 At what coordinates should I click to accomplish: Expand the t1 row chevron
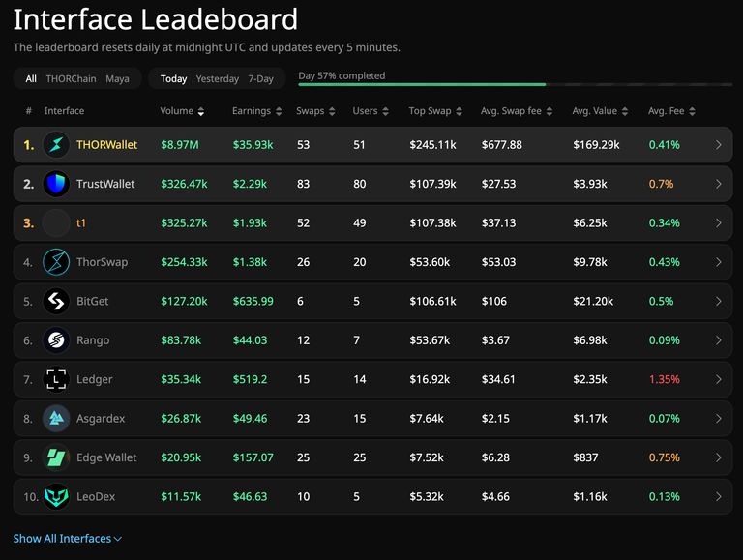click(x=719, y=222)
